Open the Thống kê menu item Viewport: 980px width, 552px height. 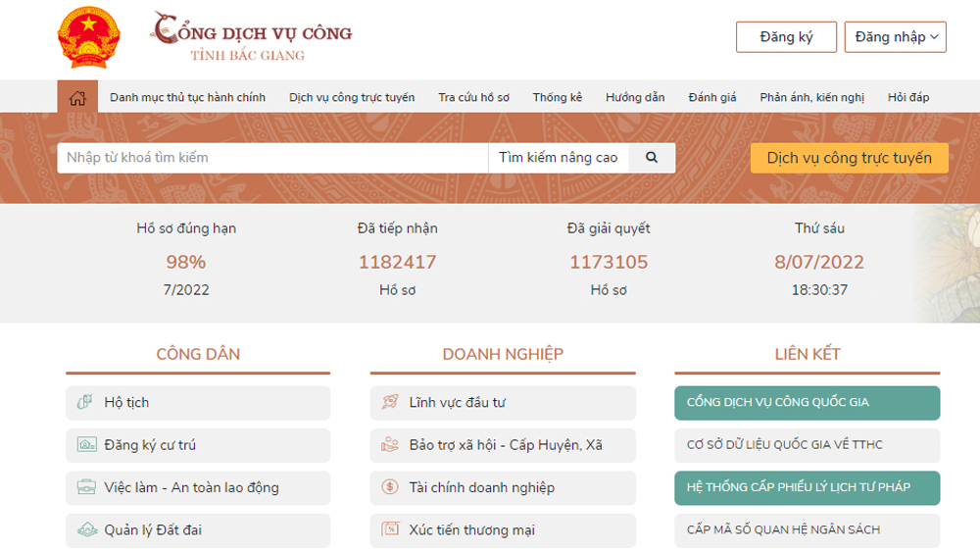557,97
